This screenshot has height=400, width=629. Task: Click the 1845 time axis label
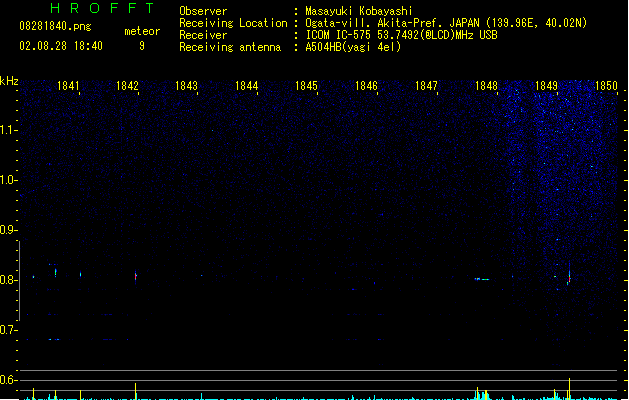click(306, 86)
